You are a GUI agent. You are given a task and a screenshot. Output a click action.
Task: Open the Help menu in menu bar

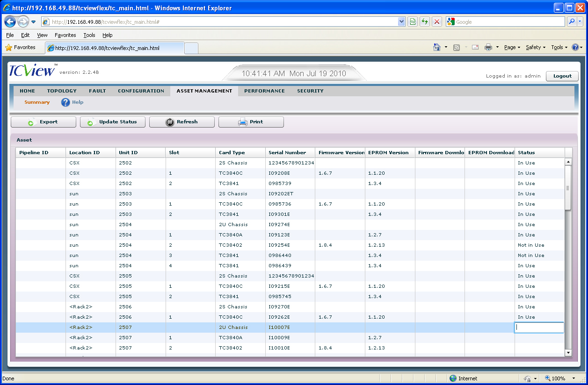tap(108, 35)
